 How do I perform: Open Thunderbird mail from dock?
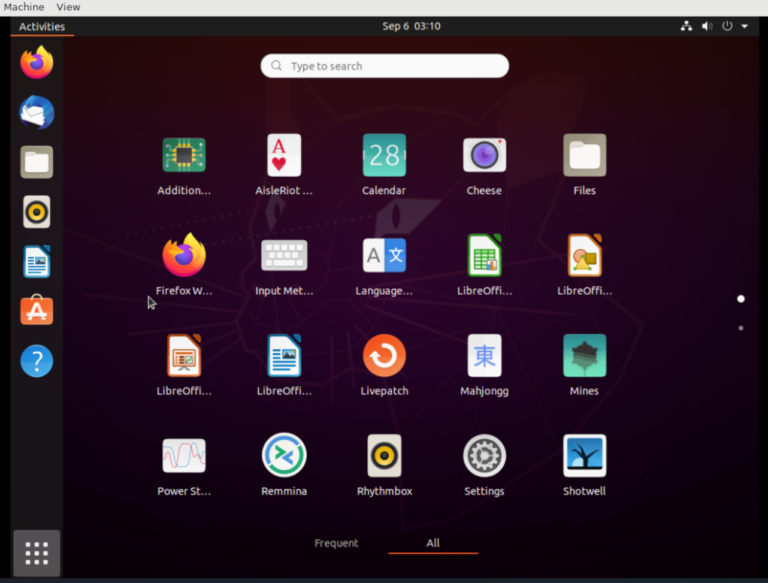click(37, 112)
